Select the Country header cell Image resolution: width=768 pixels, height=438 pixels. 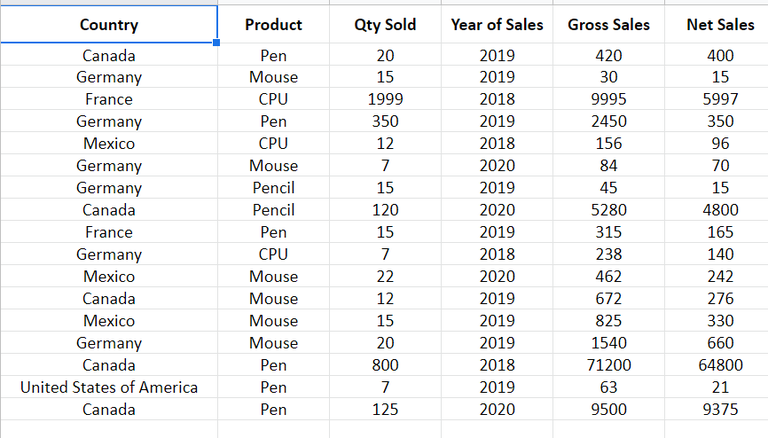point(108,25)
